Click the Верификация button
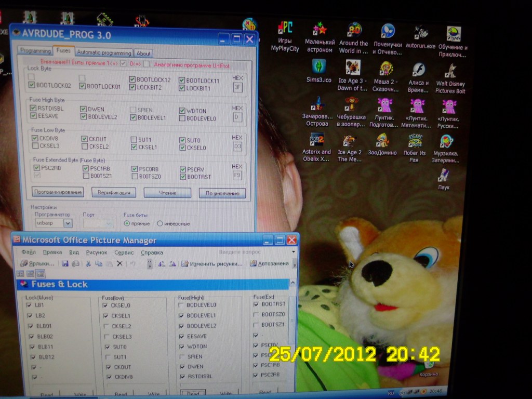Screen dimensions: 532x399 click(114, 192)
